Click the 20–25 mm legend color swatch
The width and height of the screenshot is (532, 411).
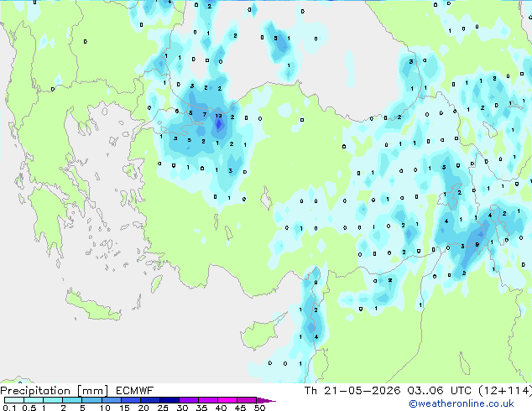coord(150,400)
